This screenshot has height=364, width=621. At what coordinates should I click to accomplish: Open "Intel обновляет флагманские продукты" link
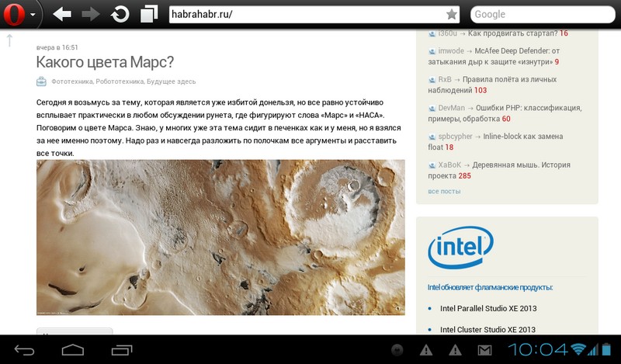(x=490, y=288)
